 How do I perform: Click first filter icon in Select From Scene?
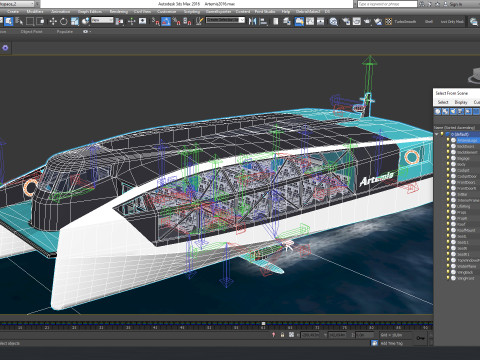point(438,112)
